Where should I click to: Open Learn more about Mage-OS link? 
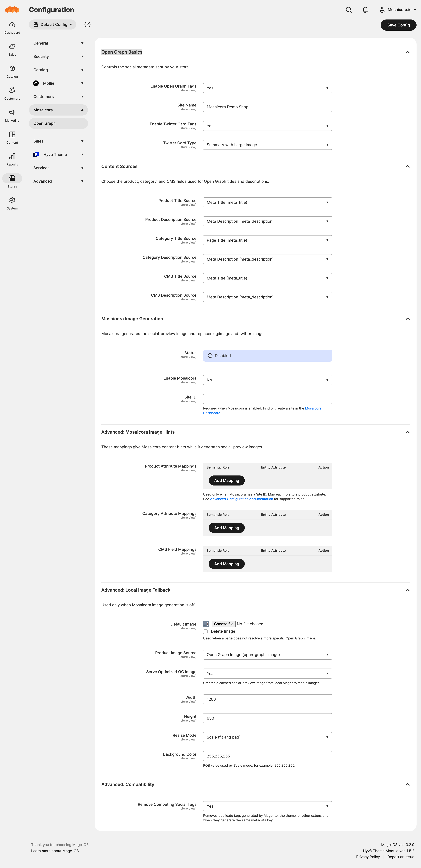point(55,851)
